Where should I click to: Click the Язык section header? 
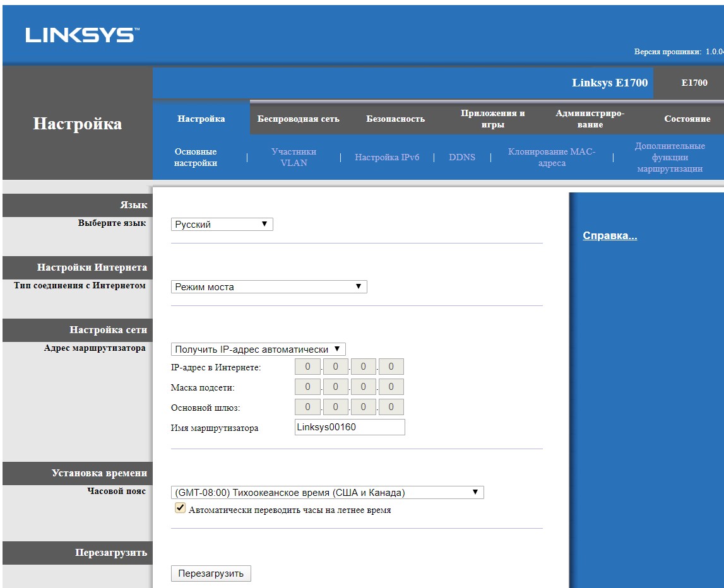133,205
